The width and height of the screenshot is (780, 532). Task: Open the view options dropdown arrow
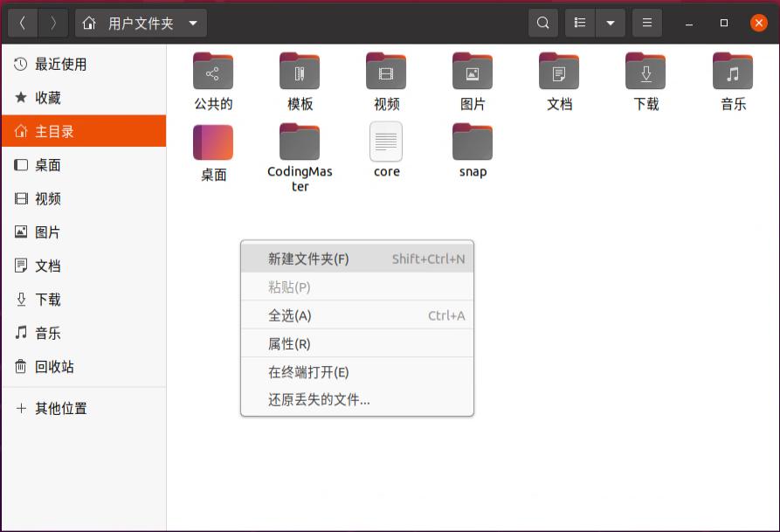point(611,23)
